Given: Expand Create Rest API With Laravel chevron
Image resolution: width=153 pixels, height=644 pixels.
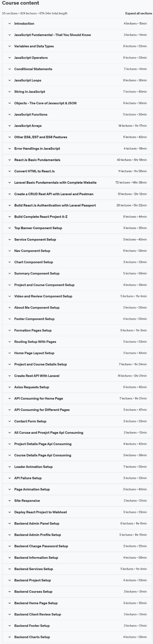Looking at the screenshot, I should pyautogui.click(x=9, y=376).
